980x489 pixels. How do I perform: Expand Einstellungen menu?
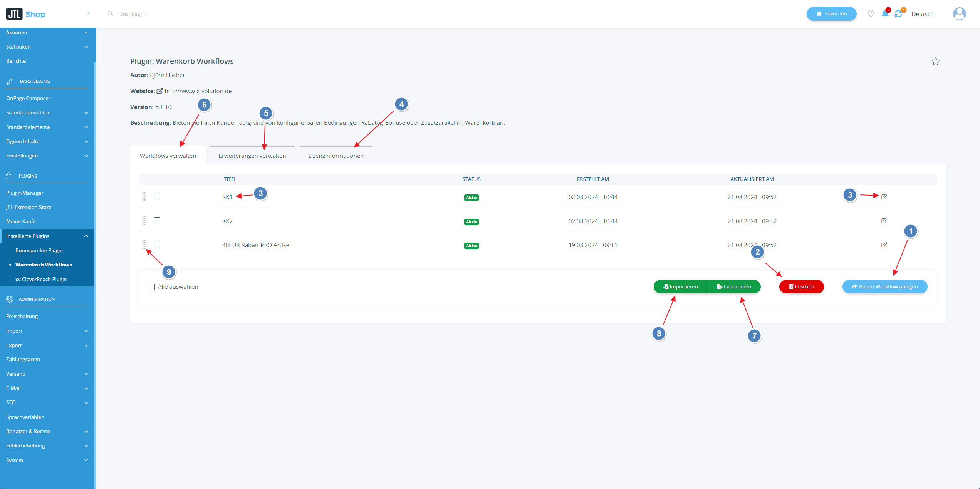tap(47, 156)
